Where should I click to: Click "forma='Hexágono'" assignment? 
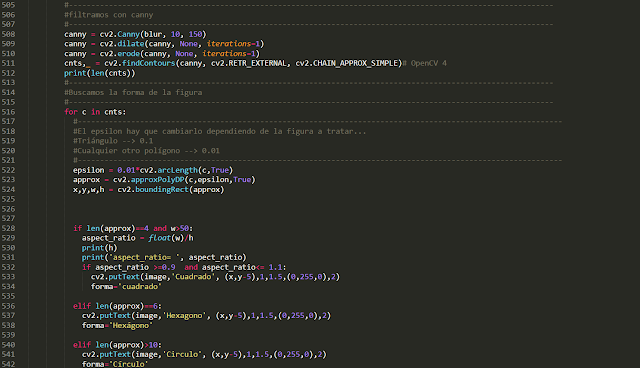point(117,326)
